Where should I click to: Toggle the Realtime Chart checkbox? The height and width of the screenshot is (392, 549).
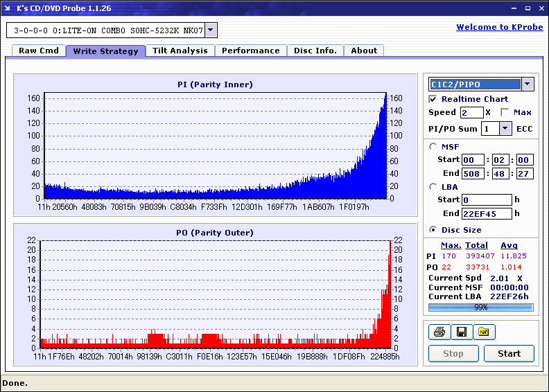click(x=433, y=99)
